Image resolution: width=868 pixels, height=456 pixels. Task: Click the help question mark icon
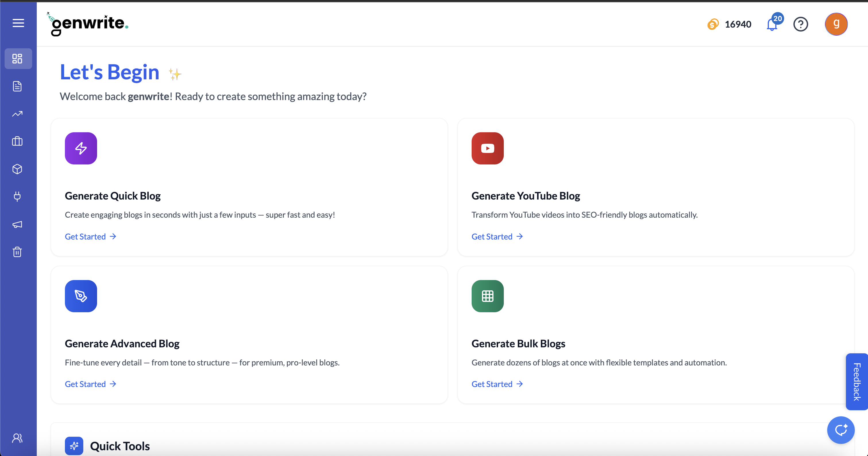(x=801, y=24)
